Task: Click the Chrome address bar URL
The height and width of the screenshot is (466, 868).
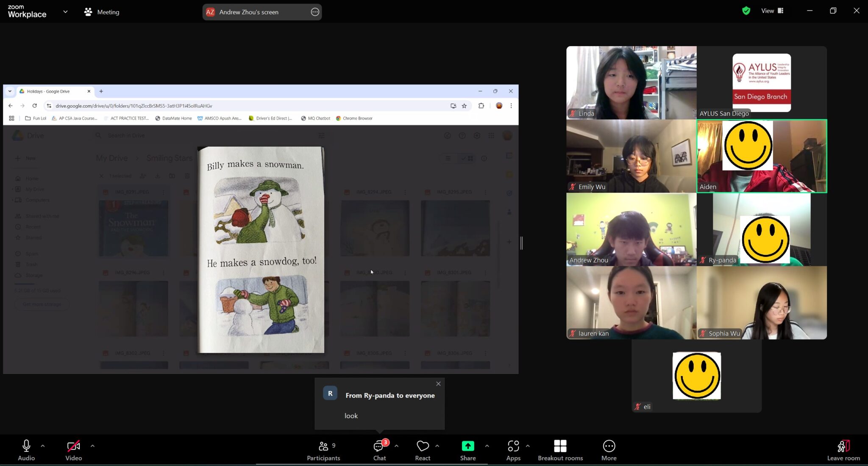Action: pos(134,106)
